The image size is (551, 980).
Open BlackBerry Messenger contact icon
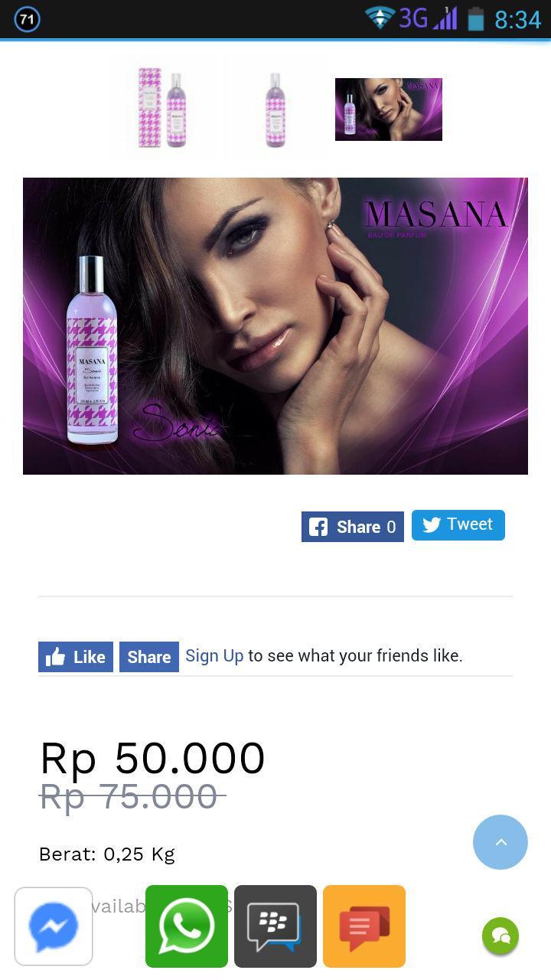[x=275, y=926]
